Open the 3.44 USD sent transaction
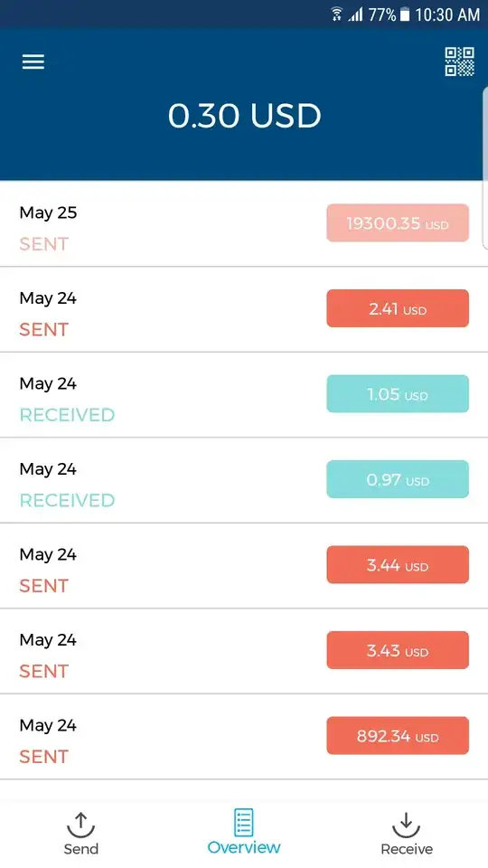The height and width of the screenshot is (868, 488). (244, 565)
